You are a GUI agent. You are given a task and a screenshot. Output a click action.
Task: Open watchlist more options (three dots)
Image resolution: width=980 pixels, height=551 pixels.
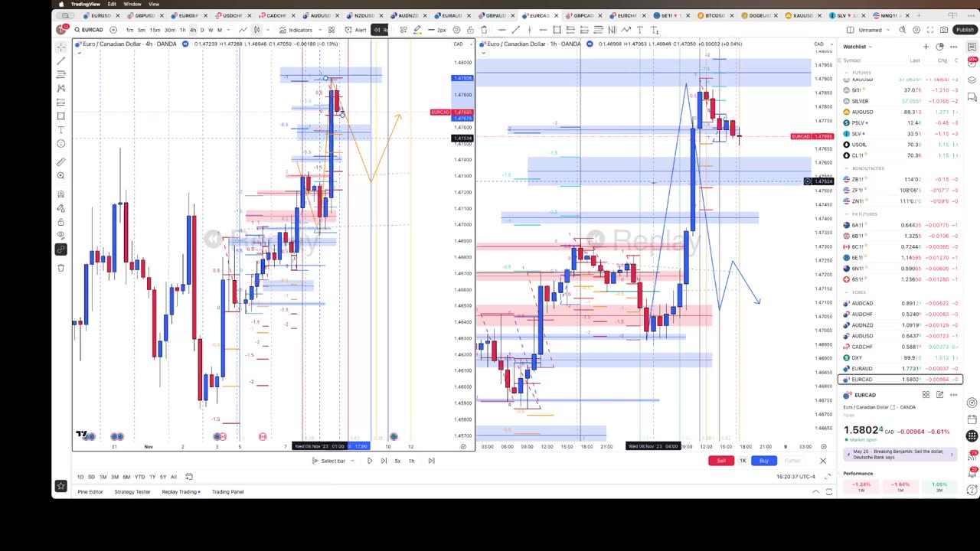coord(953,47)
